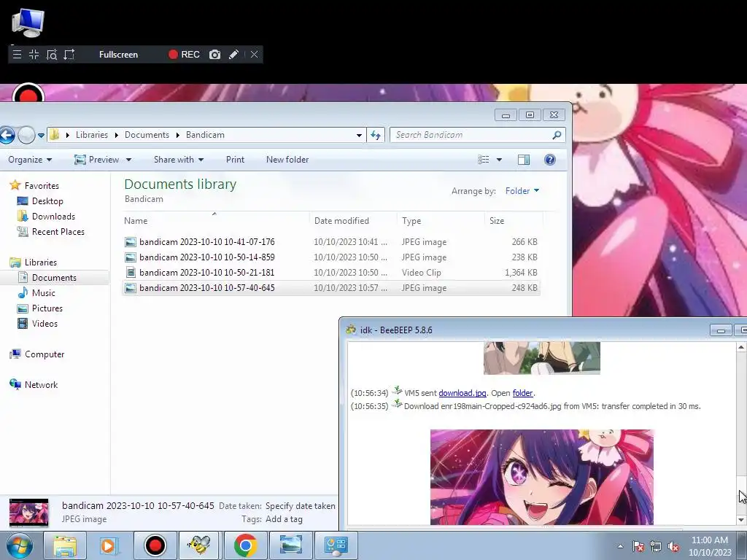747x560 pixels.
Task: Open the Bandicam Fullscreen mode selector
Action: tap(118, 55)
